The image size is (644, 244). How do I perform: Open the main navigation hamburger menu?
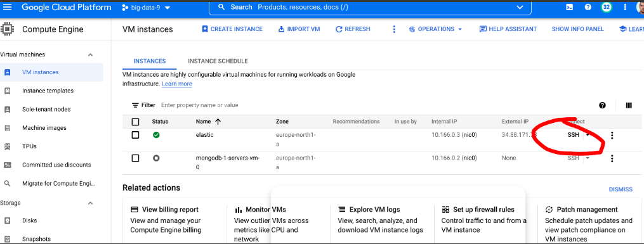tap(8, 7)
